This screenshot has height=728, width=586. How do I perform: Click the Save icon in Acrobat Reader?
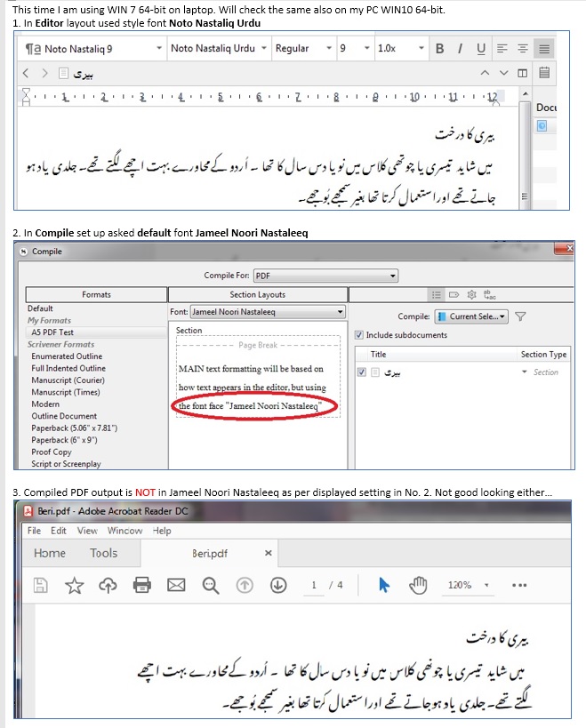click(x=40, y=585)
